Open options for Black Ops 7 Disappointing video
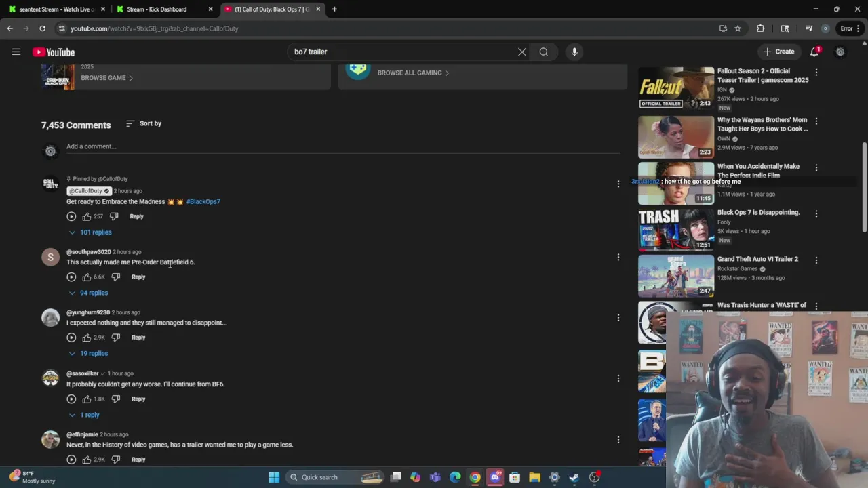The height and width of the screenshot is (488, 868). pyautogui.click(x=816, y=213)
